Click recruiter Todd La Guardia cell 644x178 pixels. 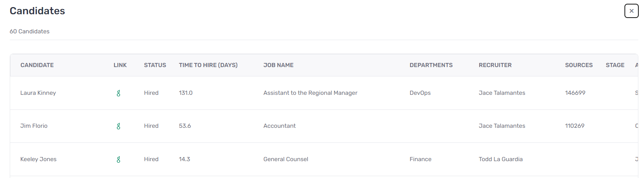501,159
